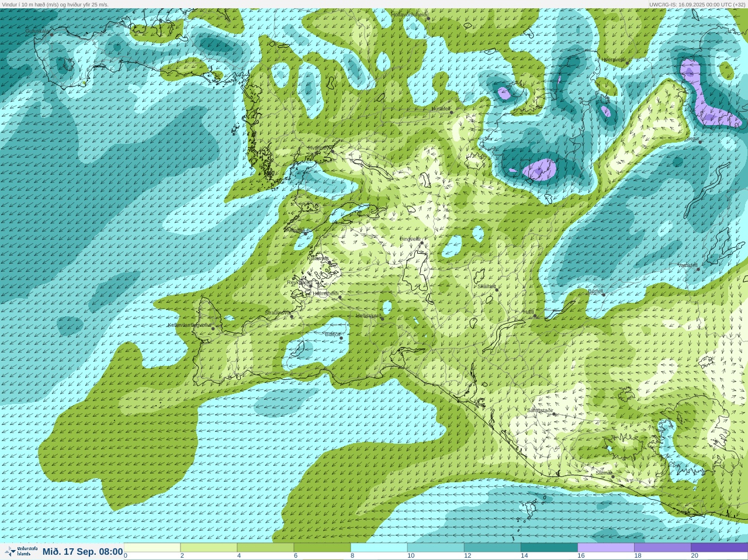Click the Þingvellir station label
Viewport: 748px width, 560px height.
(x=410, y=238)
